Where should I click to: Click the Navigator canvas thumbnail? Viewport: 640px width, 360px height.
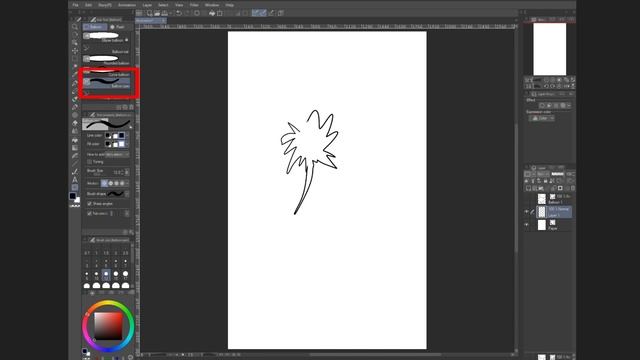click(x=549, y=49)
